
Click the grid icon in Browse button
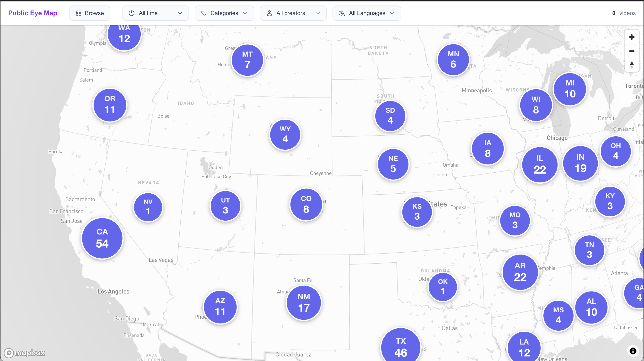tap(79, 13)
